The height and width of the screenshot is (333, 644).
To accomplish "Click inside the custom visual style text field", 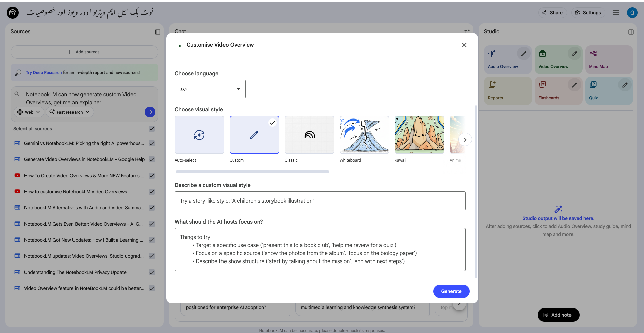I will (x=319, y=201).
